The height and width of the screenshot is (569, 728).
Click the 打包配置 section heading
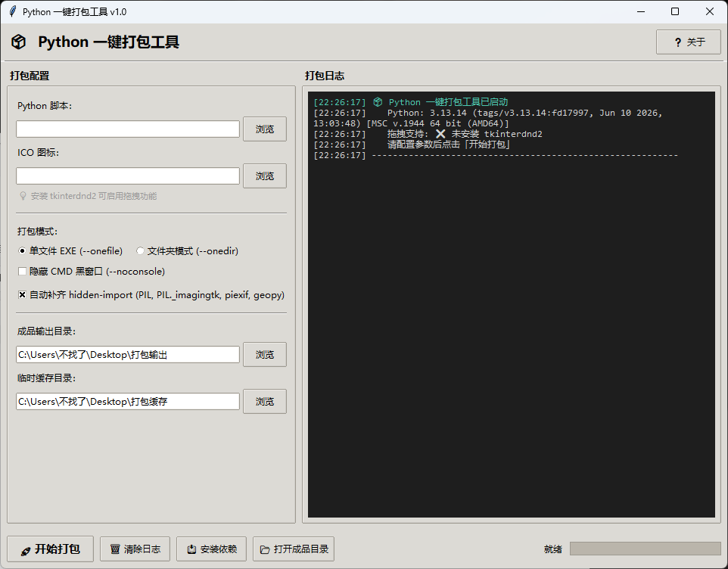[x=30, y=76]
